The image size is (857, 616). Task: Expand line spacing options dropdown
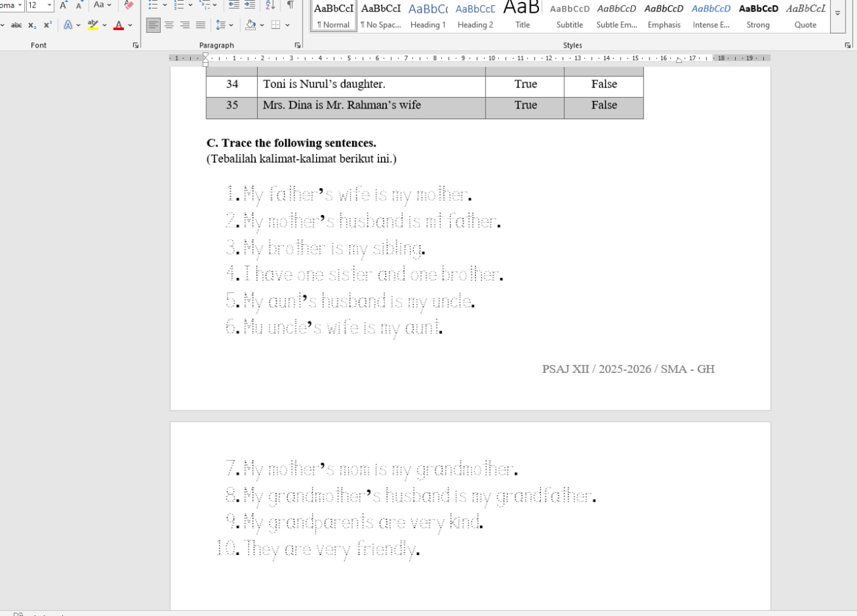(231, 25)
